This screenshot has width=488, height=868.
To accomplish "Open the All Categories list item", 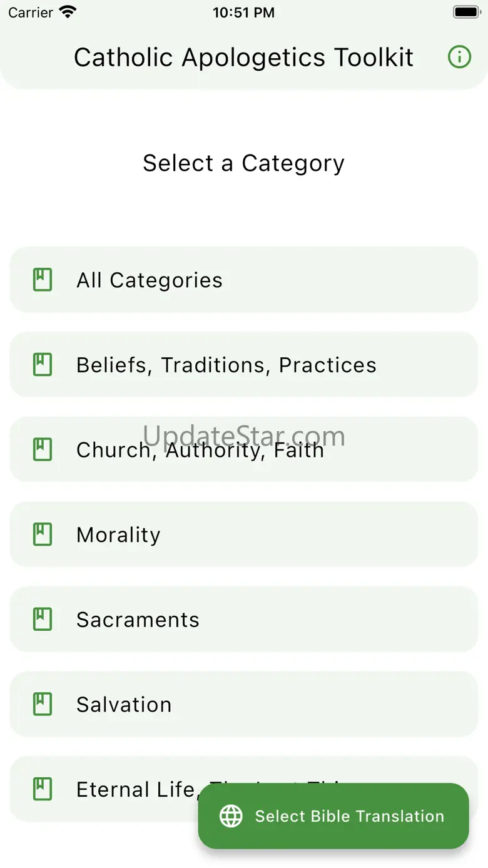I will point(244,280).
